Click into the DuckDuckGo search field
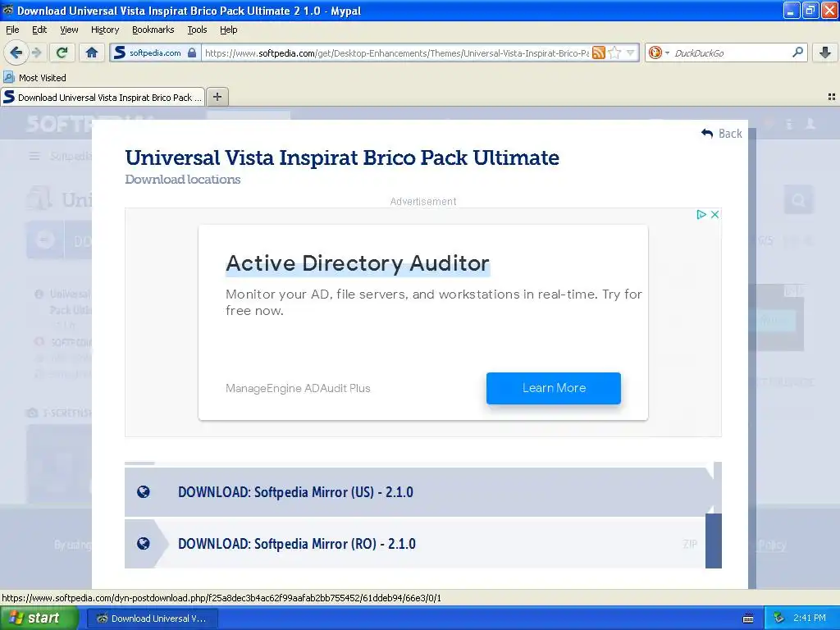This screenshot has height=630, width=840. (730, 52)
